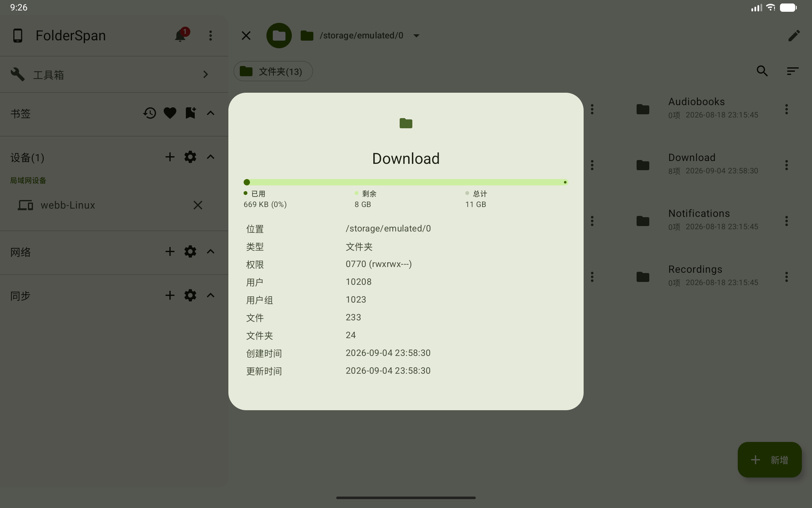Add a new bookmark with bookmark-plus icon
The height and width of the screenshot is (508, 812).
pyautogui.click(x=190, y=113)
